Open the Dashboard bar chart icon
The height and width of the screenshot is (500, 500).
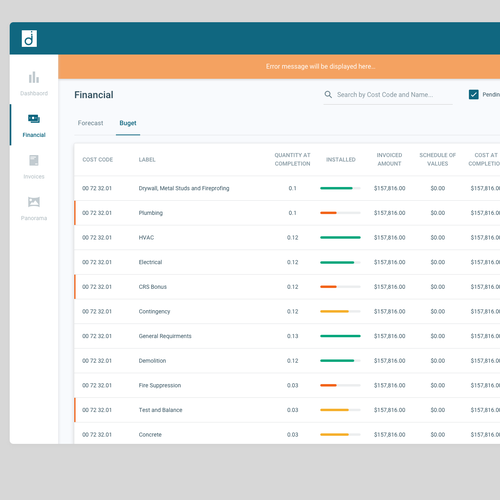pyautogui.click(x=34, y=77)
